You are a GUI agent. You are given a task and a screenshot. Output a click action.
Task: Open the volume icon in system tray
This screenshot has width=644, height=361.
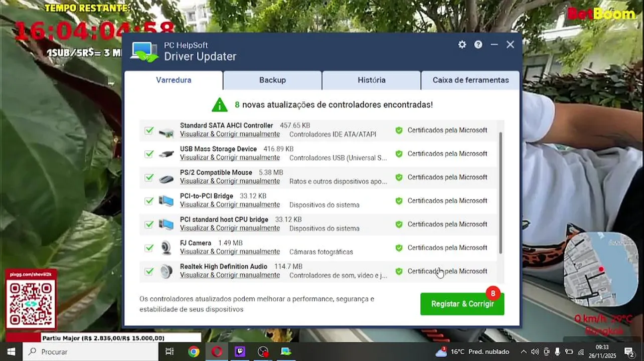click(535, 352)
